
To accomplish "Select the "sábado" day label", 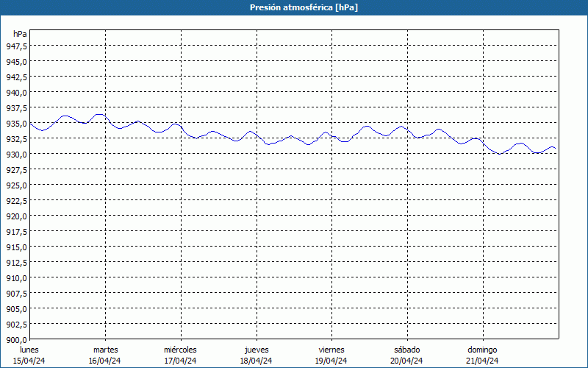I will pos(406,349).
